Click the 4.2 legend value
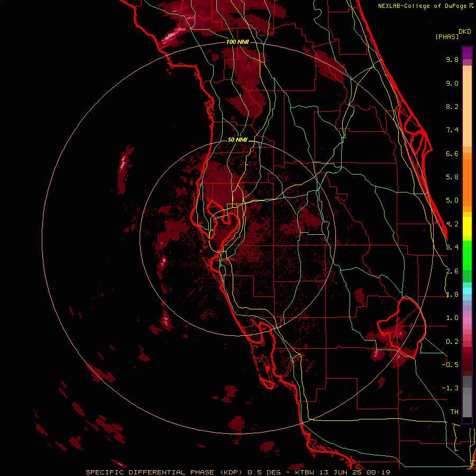 (x=452, y=224)
